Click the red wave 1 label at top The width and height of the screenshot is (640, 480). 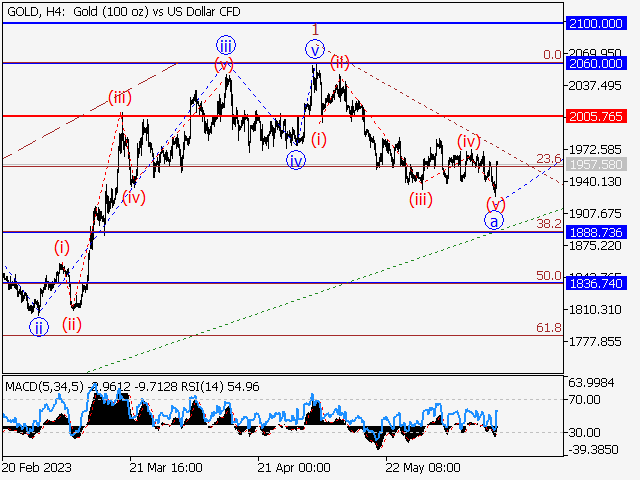[x=315, y=30]
